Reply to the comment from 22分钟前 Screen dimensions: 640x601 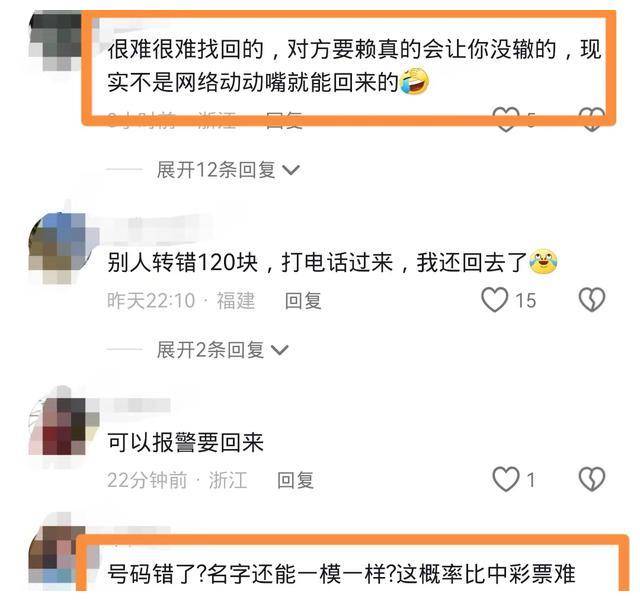296,480
